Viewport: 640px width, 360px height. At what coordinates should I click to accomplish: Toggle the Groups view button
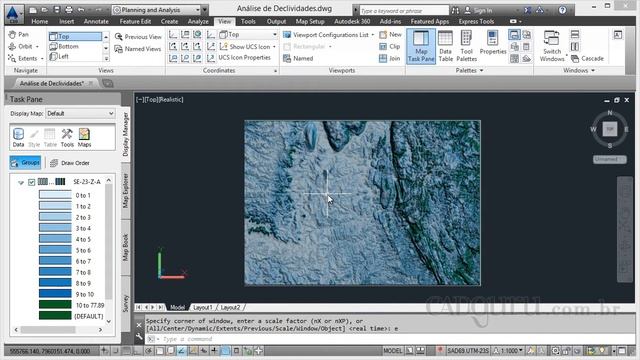[25, 162]
